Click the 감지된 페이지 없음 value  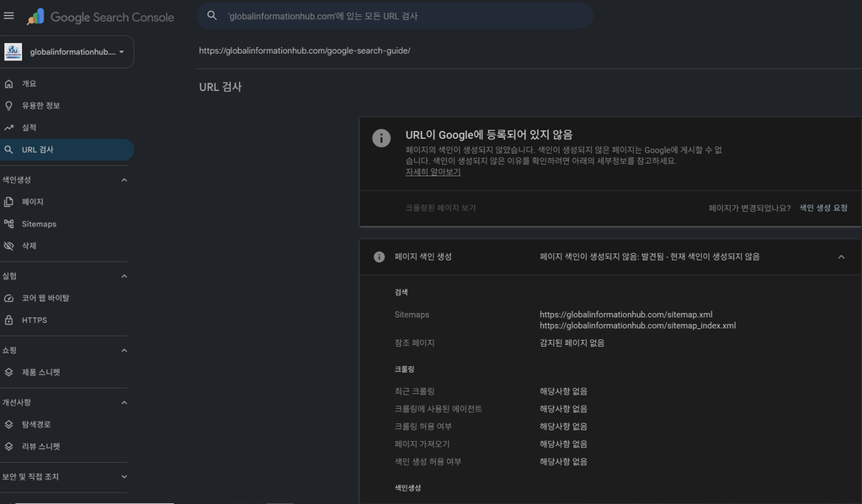coord(572,342)
